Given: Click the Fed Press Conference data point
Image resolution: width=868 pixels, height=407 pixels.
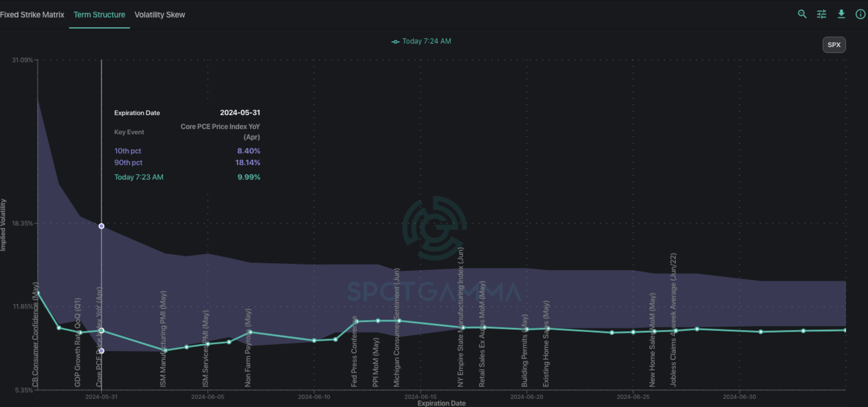Looking at the screenshot, I should point(356,322).
